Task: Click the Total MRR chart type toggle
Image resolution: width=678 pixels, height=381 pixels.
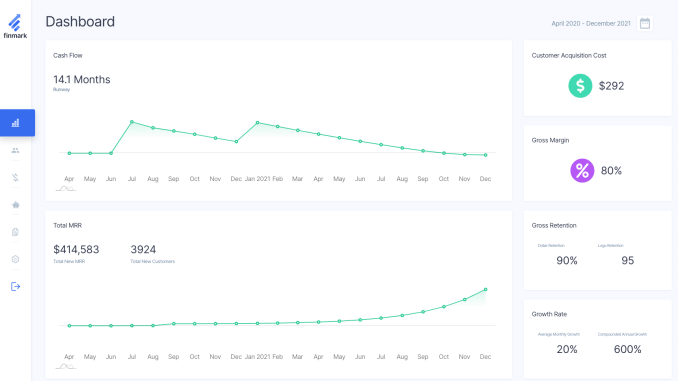Action: (x=66, y=367)
